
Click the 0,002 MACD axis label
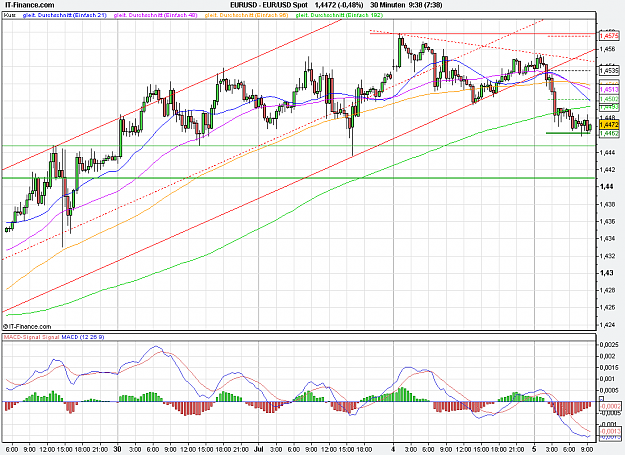pyautogui.click(x=608, y=356)
